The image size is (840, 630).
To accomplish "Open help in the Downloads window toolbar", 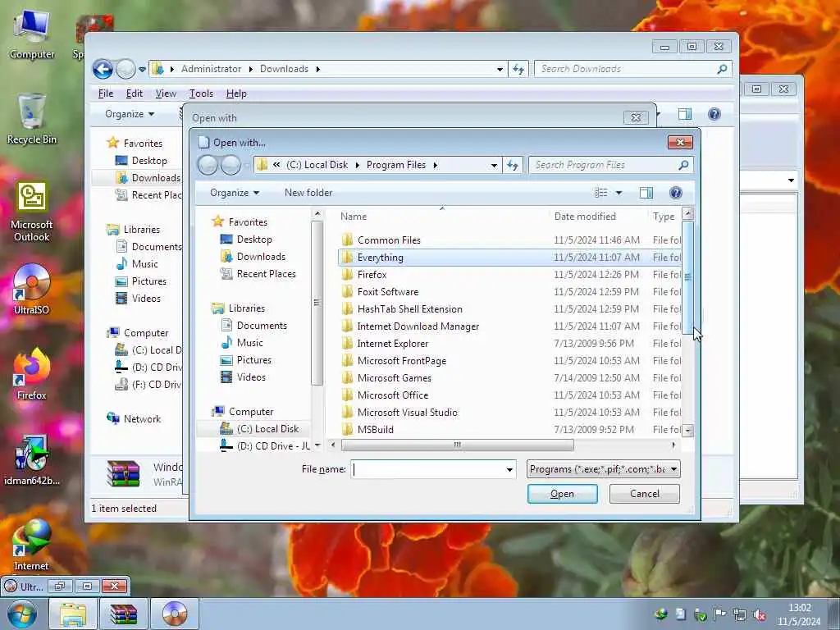I will tap(714, 114).
